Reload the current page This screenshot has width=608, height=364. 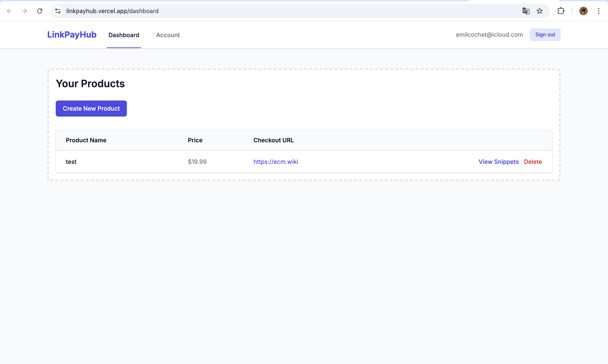click(39, 11)
